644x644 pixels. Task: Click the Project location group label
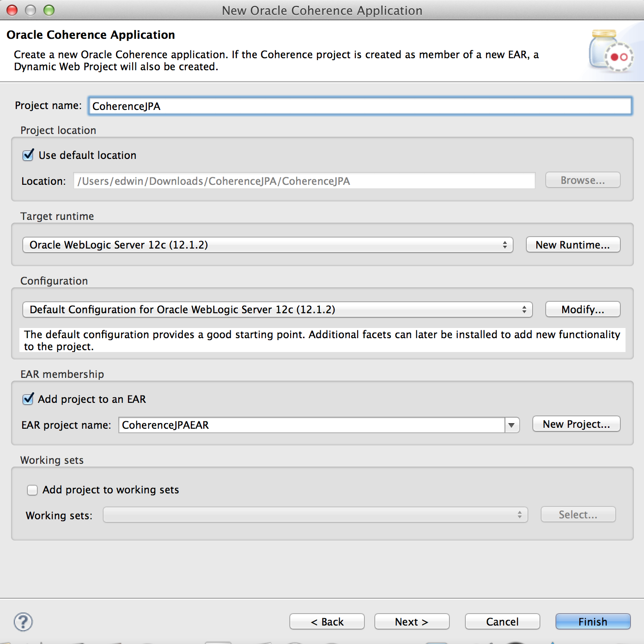58,130
